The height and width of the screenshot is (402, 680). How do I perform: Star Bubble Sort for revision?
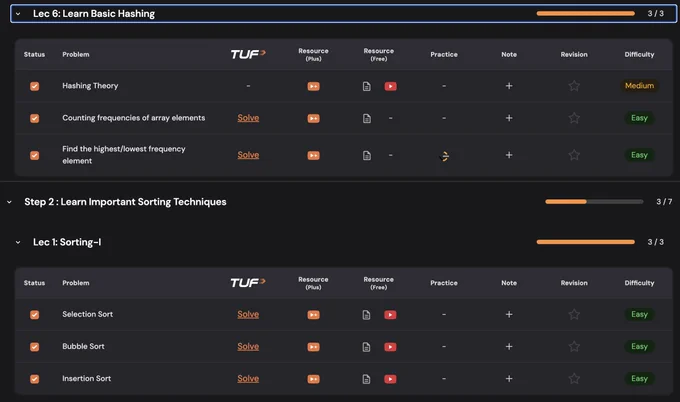574,346
